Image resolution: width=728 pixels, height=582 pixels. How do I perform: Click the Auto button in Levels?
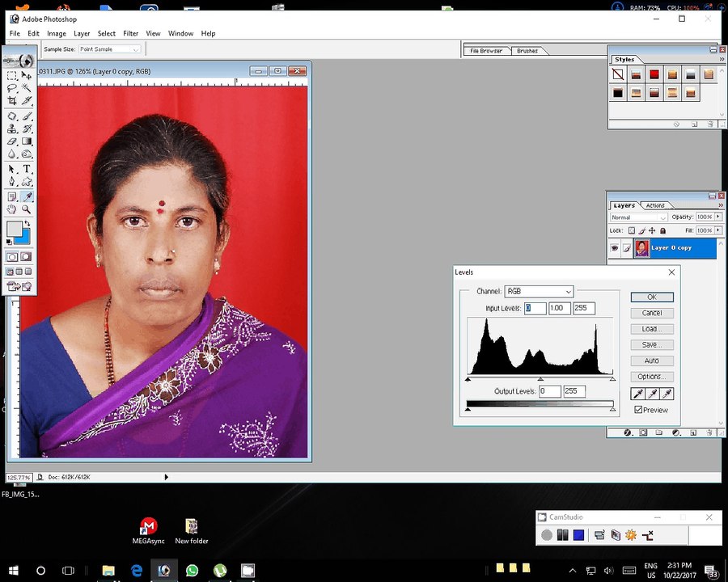pos(652,361)
